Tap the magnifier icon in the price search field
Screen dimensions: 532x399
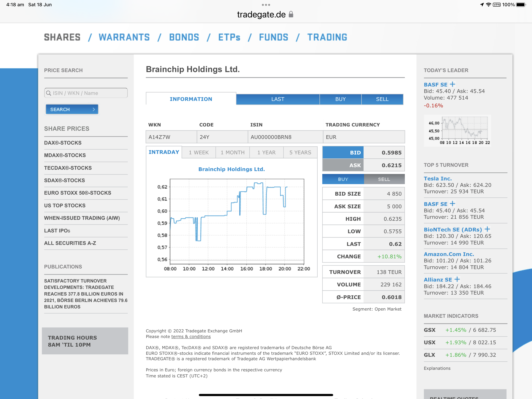(48, 93)
